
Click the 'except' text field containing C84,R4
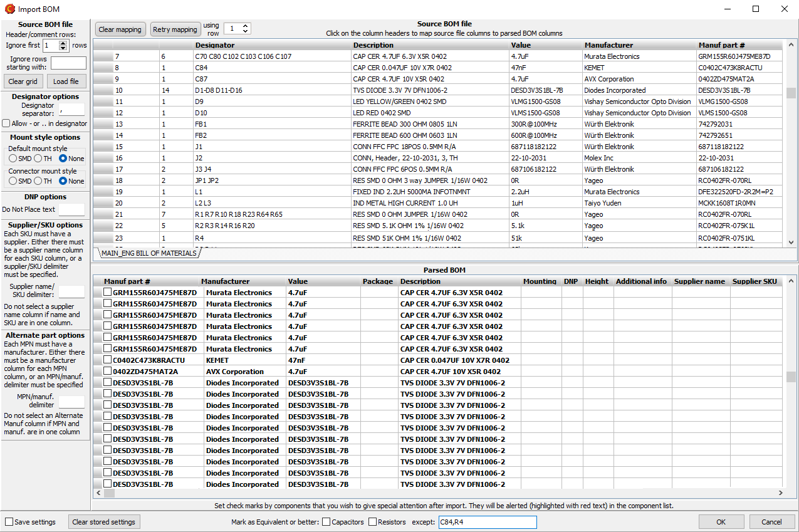[x=487, y=522]
